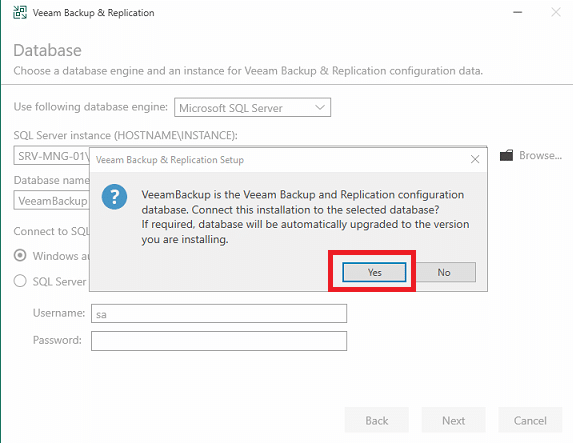Screen dimensions: 573x443
Task: Click the Veeam logo icon in title bar
Action: click(x=20, y=12)
